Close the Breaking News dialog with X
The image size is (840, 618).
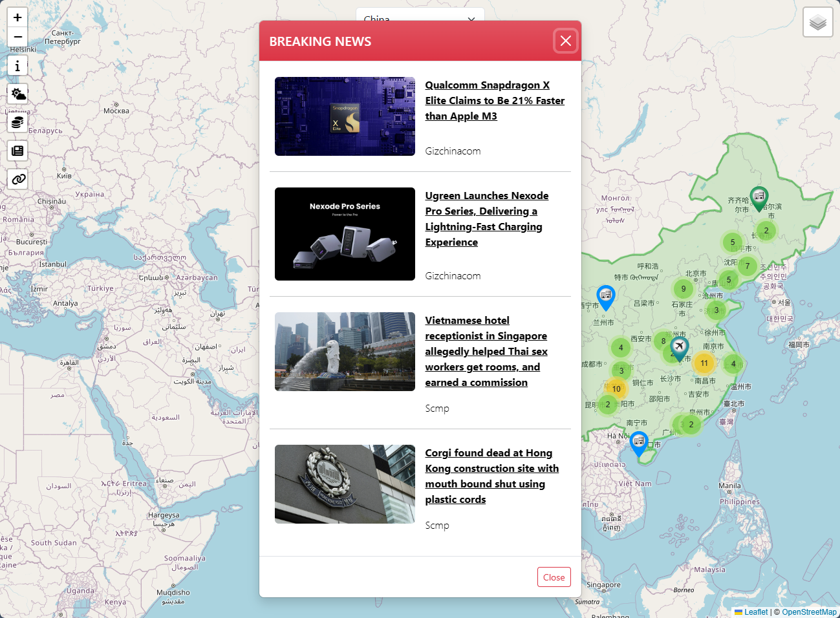pyautogui.click(x=566, y=41)
